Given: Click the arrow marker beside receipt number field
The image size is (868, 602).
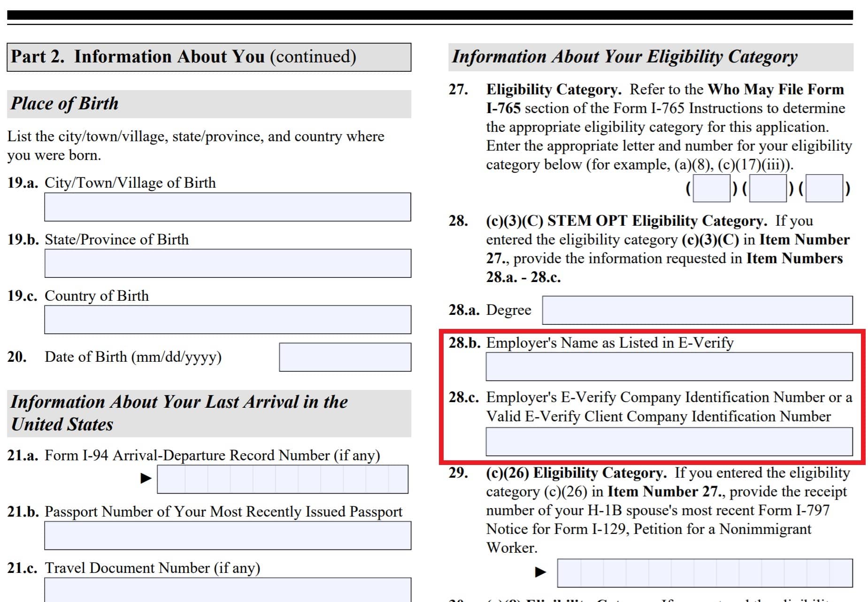Looking at the screenshot, I should [x=541, y=572].
